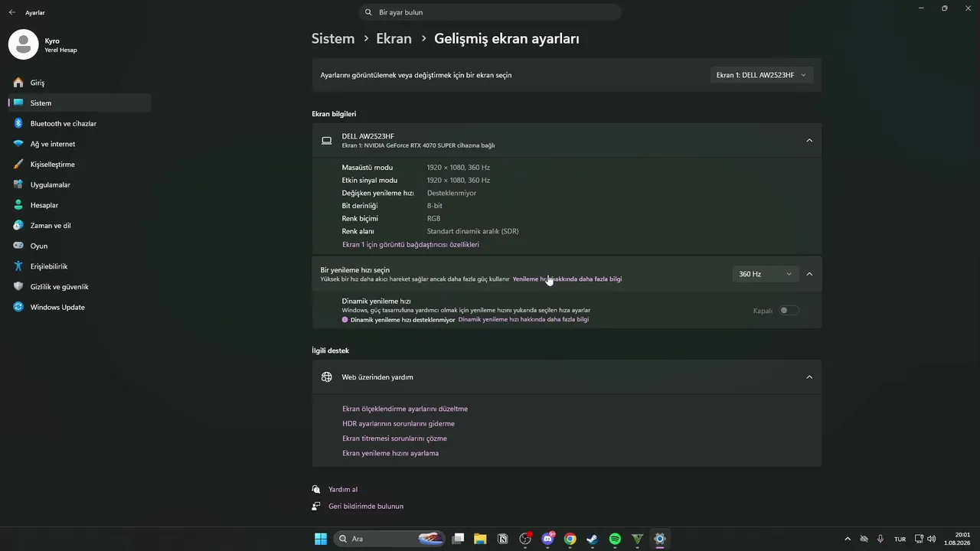Open the taskbar app with red badge

(x=525, y=539)
